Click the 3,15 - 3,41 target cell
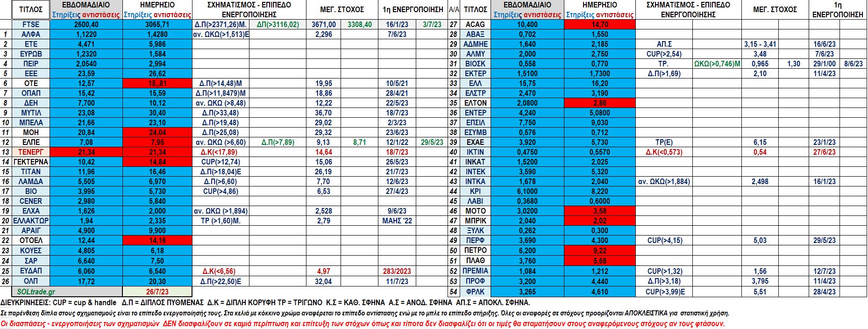Screen dimensions: 868x329 coord(760,44)
